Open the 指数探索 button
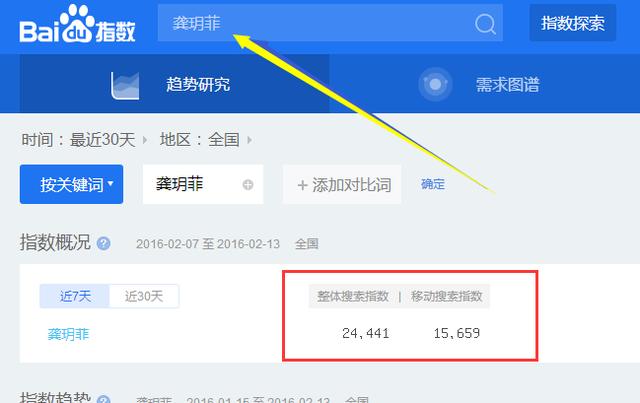 pos(573,23)
